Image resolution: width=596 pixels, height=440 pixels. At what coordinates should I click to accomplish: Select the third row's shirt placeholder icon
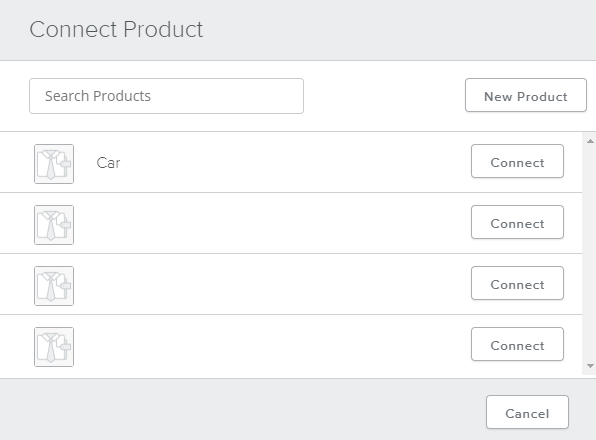[x=54, y=286]
